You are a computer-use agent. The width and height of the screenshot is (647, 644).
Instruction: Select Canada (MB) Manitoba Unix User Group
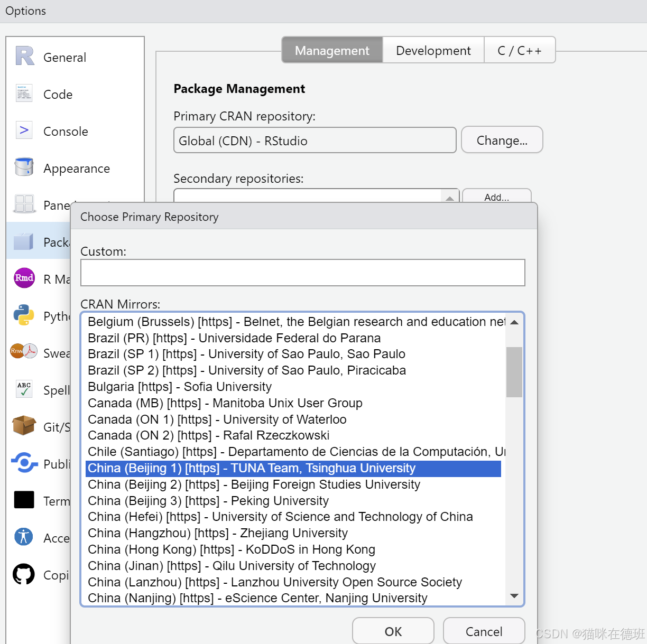click(x=293, y=403)
